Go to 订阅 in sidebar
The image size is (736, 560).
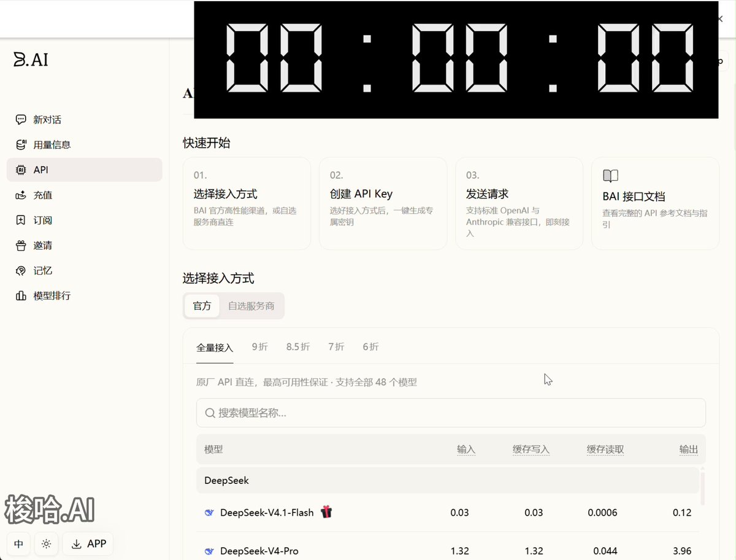point(85,220)
